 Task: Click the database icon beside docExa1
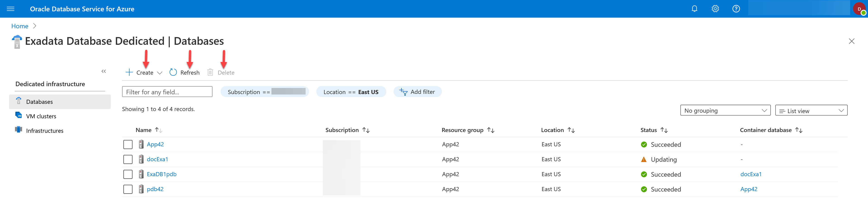click(141, 159)
